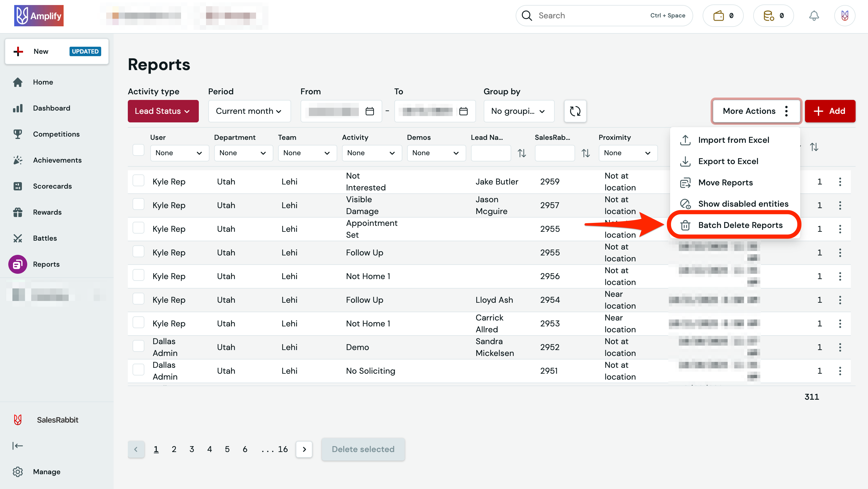The image size is (868, 489).
Task: Open the Scorecards panel
Action: pyautogui.click(x=53, y=186)
